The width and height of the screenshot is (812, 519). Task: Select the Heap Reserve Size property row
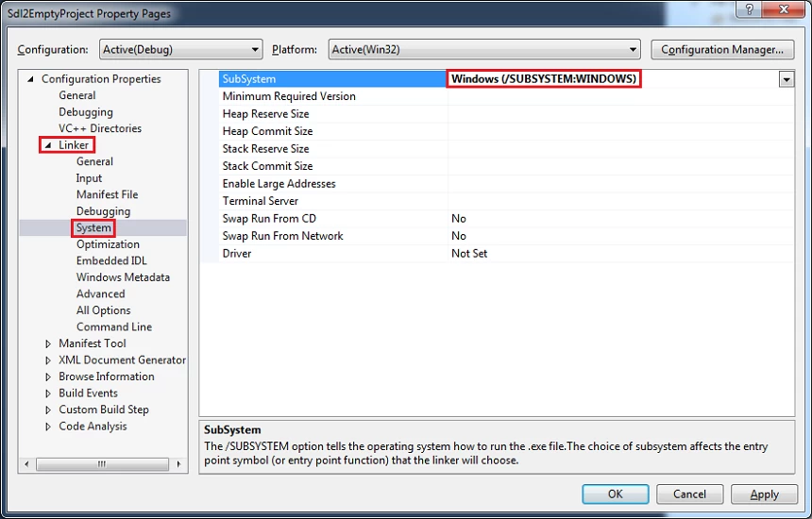[265, 114]
